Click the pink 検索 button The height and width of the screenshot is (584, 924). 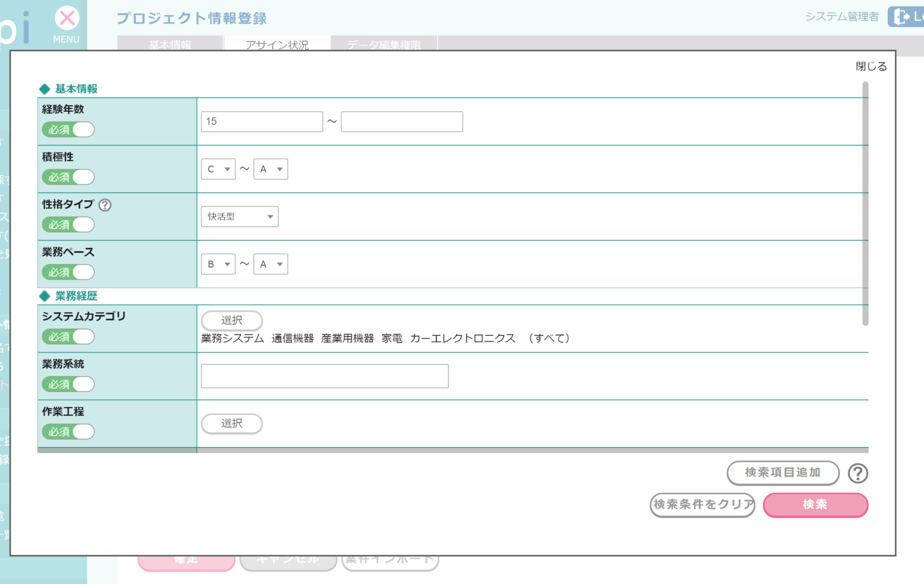[x=815, y=505]
